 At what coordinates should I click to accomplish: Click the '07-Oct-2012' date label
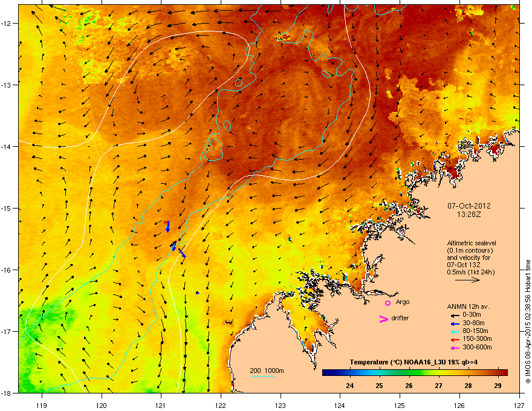pyautogui.click(x=469, y=206)
